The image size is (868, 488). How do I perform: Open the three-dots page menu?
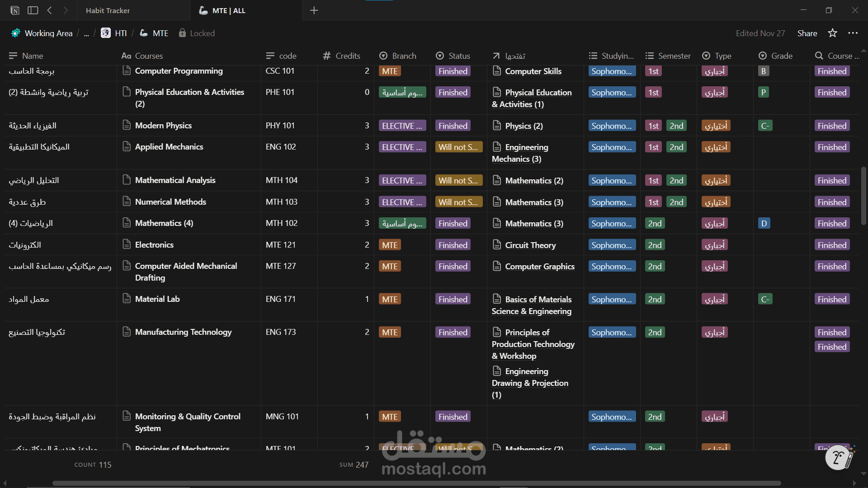[x=853, y=33]
